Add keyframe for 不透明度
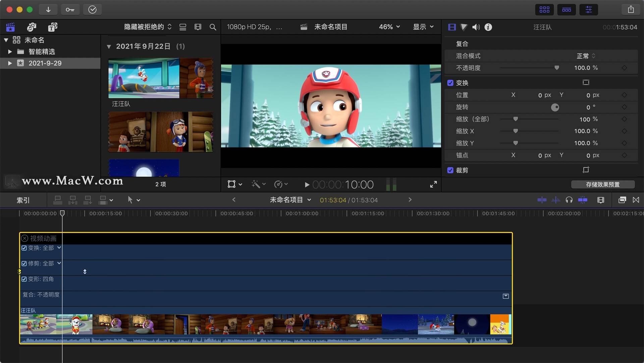The image size is (644, 363). pyautogui.click(x=624, y=68)
